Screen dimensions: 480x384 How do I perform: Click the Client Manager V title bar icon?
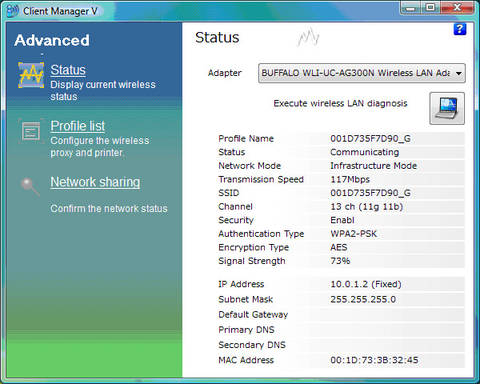coord(13,11)
